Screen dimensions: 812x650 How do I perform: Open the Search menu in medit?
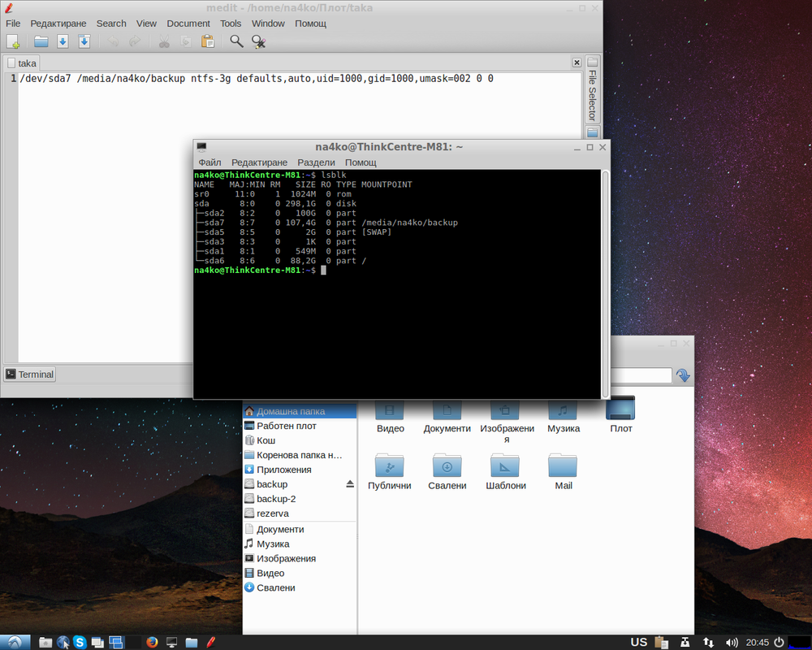[x=110, y=24]
